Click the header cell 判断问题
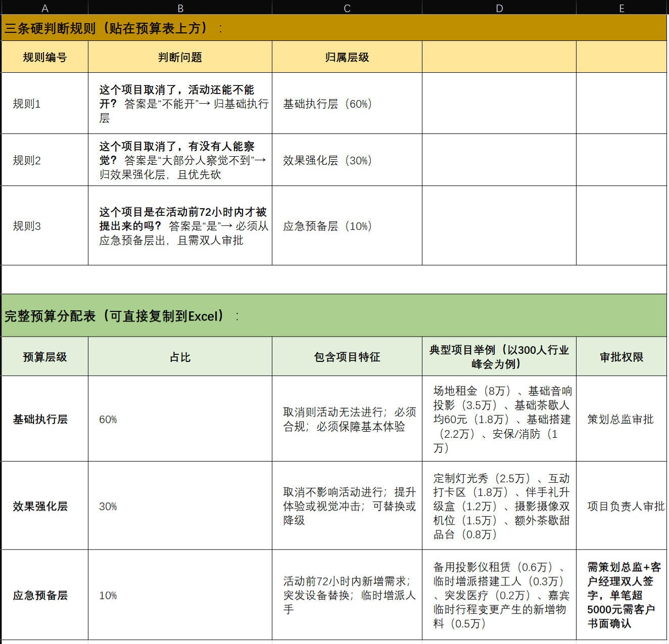 pyautogui.click(x=180, y=57)
